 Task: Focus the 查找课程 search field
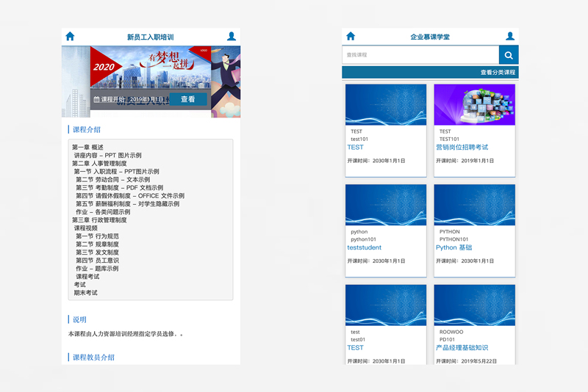420,55
